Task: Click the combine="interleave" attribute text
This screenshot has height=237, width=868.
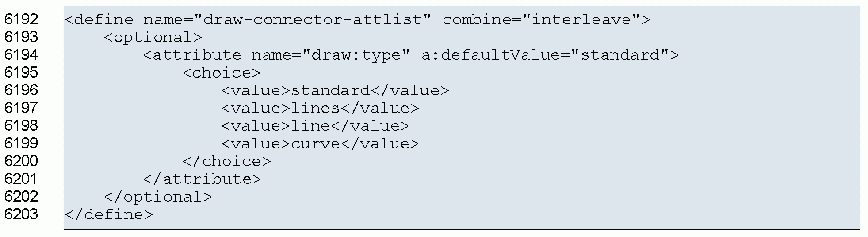Action: pos(541,19)
